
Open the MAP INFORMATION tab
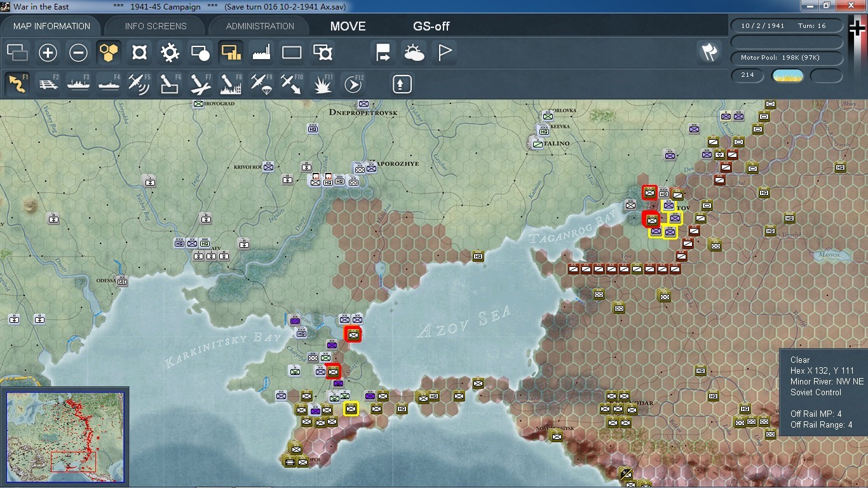[52, 26]
